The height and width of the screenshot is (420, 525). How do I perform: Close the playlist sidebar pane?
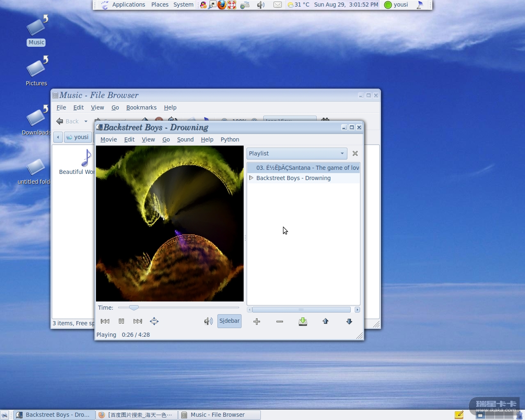(x=355, y=153)
